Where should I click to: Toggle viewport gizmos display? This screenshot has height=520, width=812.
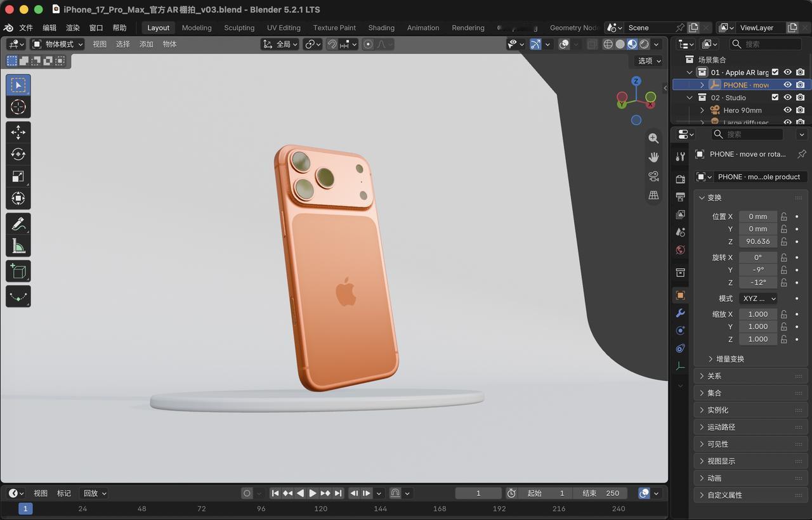(x=536, y=44)
